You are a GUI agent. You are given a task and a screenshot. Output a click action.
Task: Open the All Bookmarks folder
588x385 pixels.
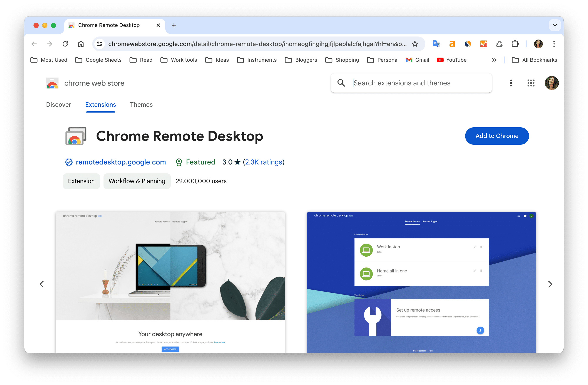point(534,60)
